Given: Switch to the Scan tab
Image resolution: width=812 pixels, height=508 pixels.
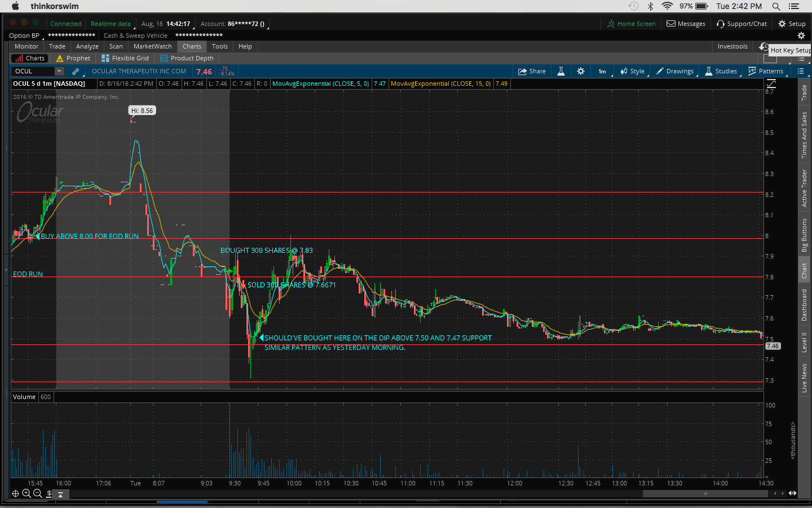Looking at the screenshot, I should (x=116, y=46).
